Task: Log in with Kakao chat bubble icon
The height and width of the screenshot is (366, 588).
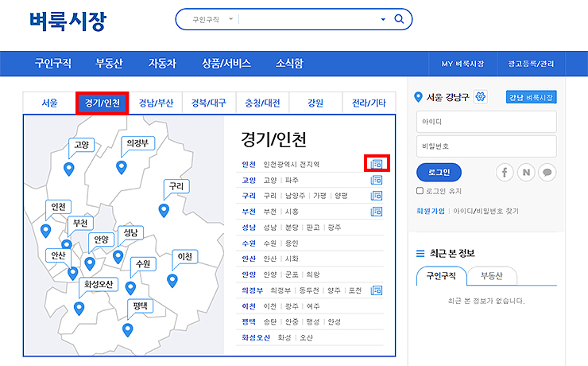Action: 547,173
